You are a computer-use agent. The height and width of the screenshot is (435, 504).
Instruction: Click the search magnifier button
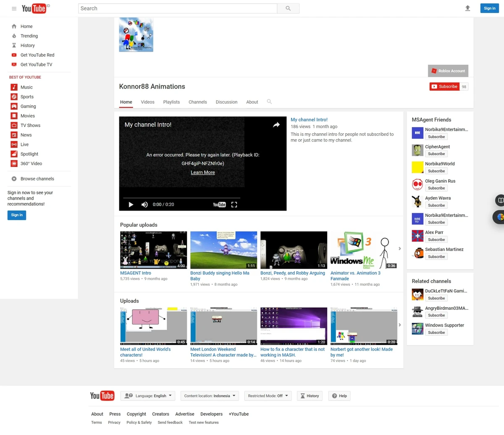(x=288, y=8)
